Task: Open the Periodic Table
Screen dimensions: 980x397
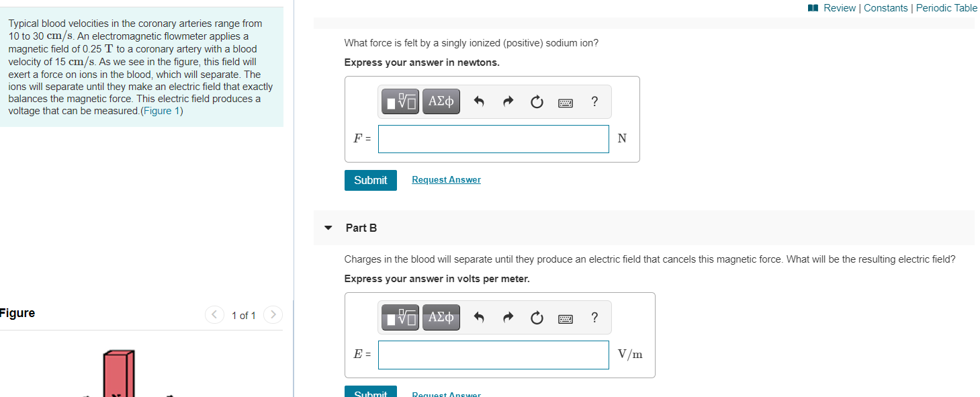Action: [x=946, y=7]
